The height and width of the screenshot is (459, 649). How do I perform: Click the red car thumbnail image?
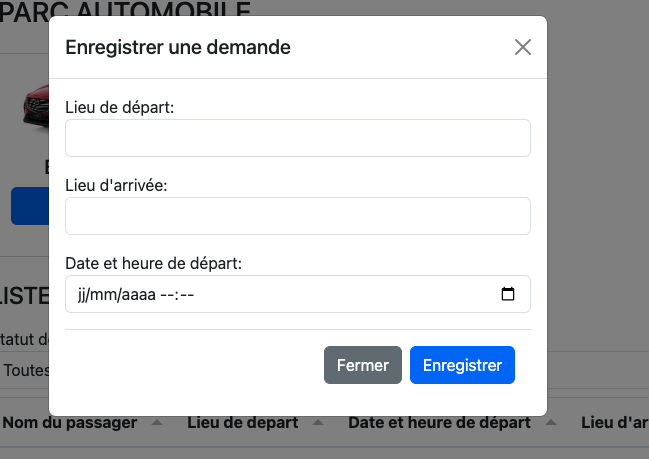click(x=36, y=106)
